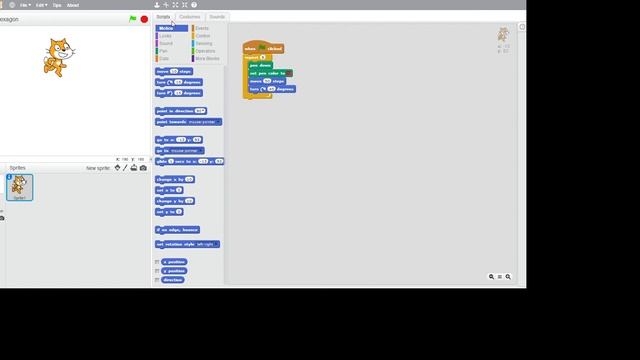The height and width of the screenshot is (360, 640).
Task: Click the palette turn counterclockwise block
Action: tap(179, 93)
